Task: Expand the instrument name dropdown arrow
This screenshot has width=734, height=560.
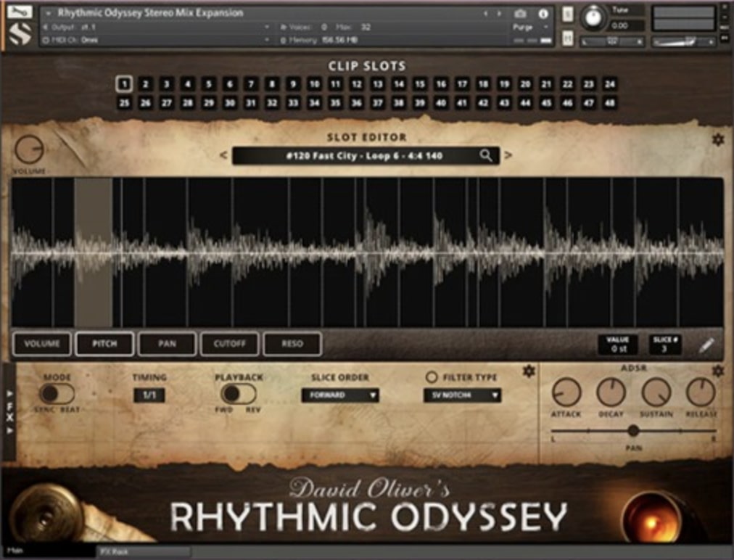Action: click(48, 14)
